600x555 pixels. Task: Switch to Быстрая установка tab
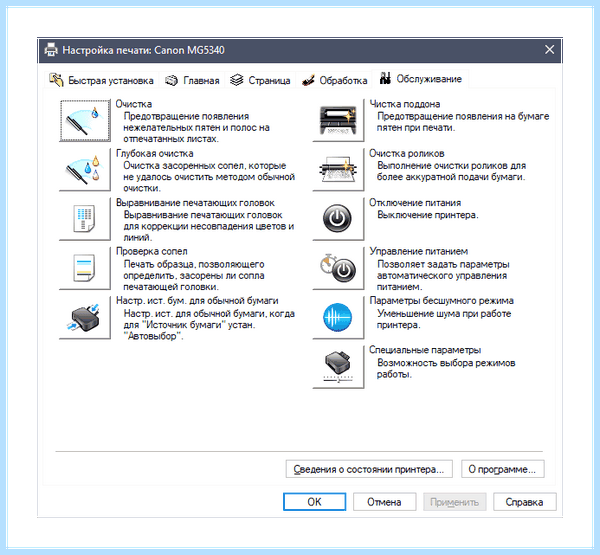pos(101,80)
